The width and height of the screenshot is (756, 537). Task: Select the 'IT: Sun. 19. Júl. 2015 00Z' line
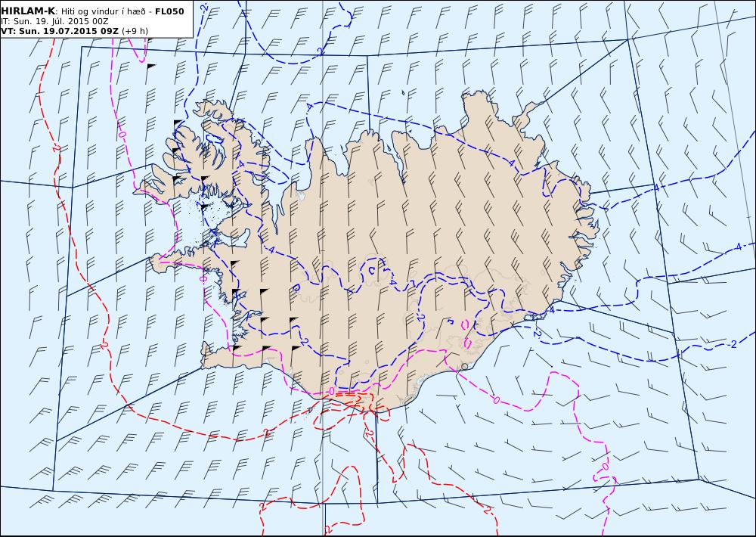point(54,21)
